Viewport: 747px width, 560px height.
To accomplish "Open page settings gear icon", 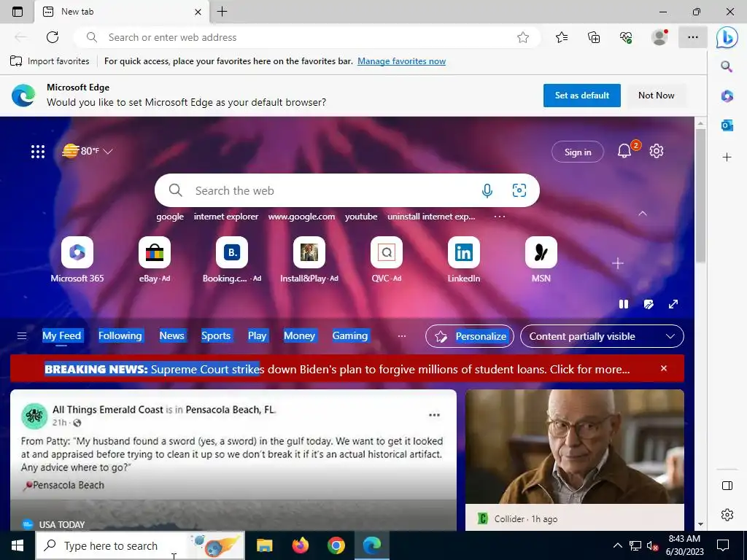I will [657, 151].
